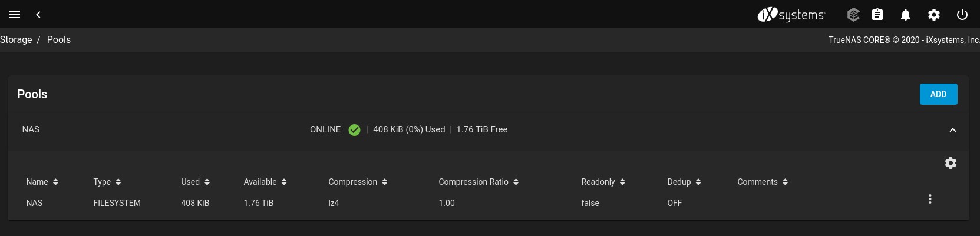Click the iXsystems logo
Viewport: 980px width, 236px height.
pyautogui.click(x=791, y=15)
